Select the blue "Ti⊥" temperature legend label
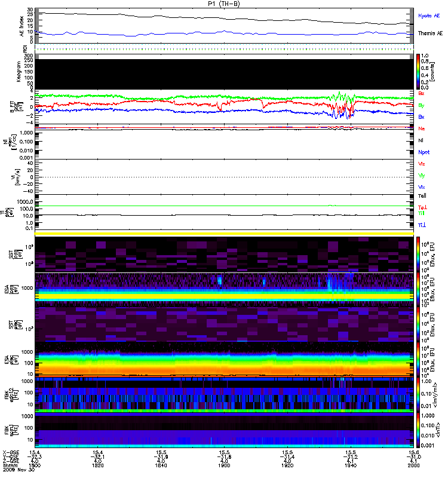448x478 pixels. (422, 225)
